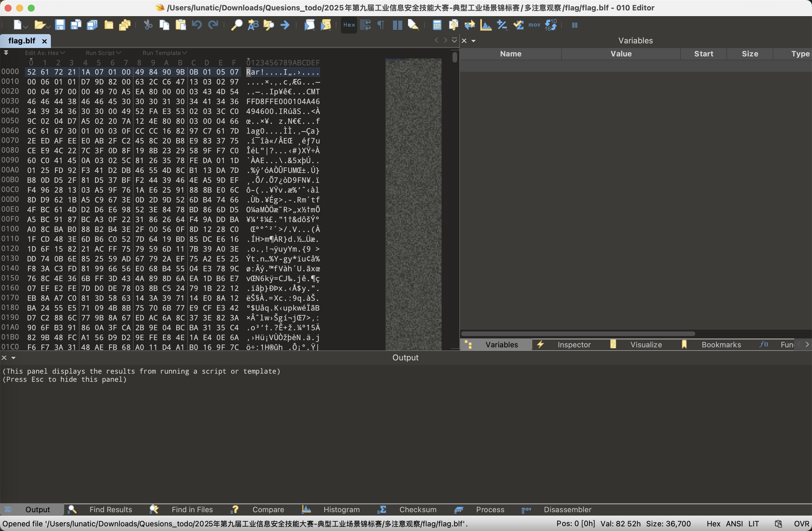Click the Save All icon

(92, 25)
